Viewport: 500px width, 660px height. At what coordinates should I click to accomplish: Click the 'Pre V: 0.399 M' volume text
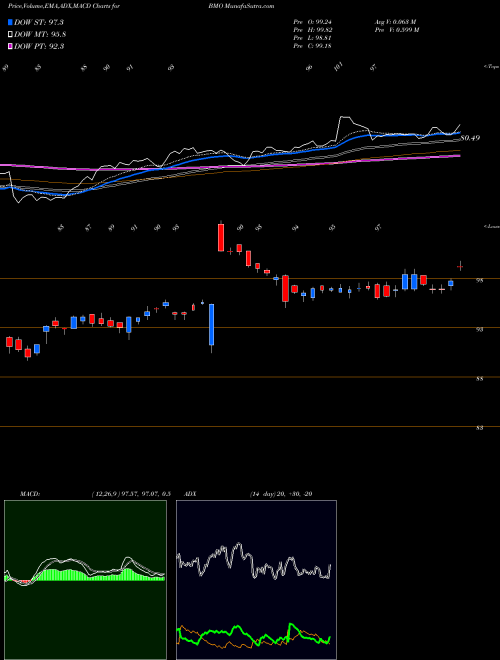(396, 30)
